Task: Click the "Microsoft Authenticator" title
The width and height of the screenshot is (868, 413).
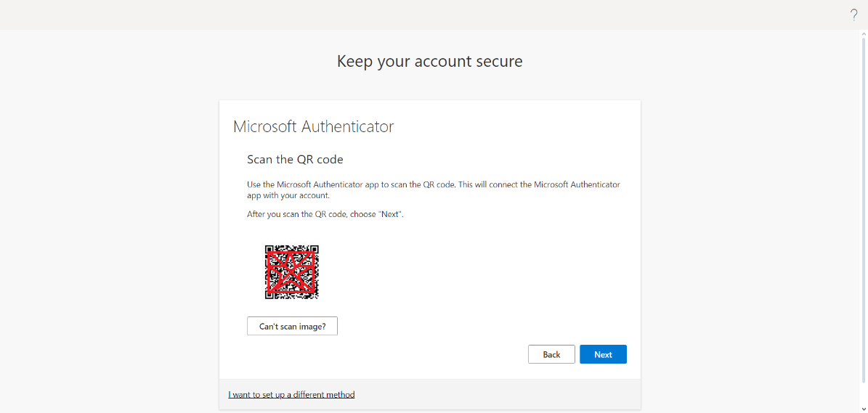Action: pos(313,126)
